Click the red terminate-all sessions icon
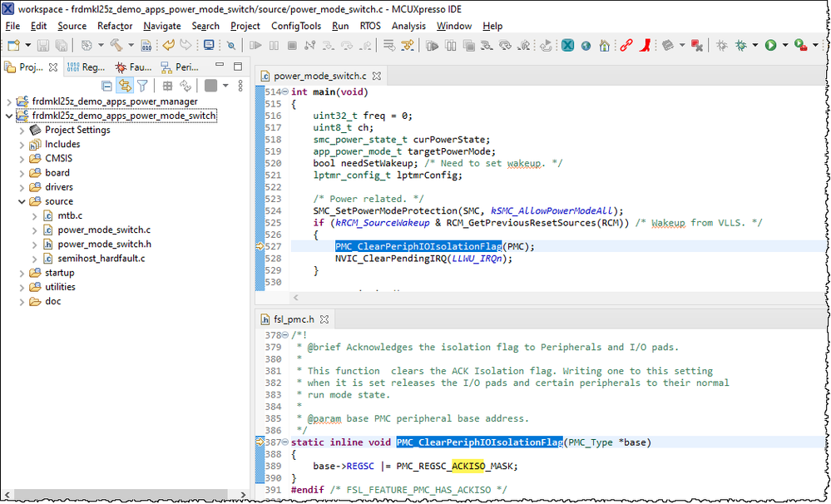Image resolution: width=831 pixels, height=504 pixels. click(697, 46)
